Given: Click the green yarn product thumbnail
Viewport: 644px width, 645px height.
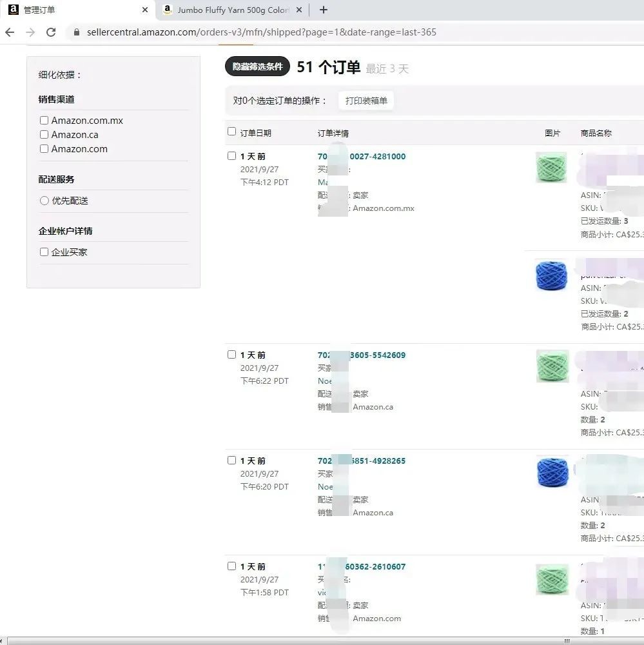Looking at the screenshot, I should [551, 168].
